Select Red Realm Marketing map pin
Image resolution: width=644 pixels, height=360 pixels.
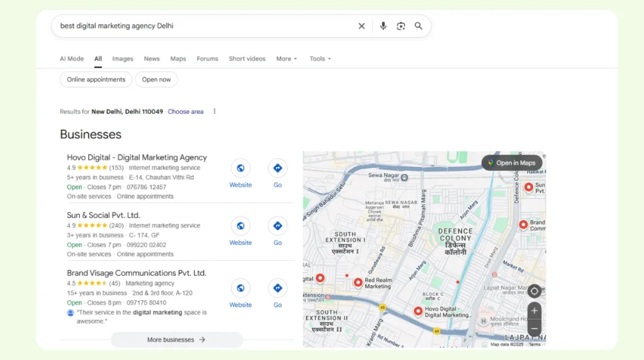tap(358, 283)
